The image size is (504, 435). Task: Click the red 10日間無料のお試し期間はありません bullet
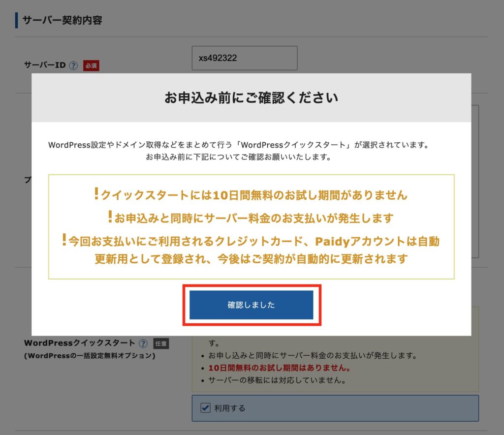tap(280, 368)
